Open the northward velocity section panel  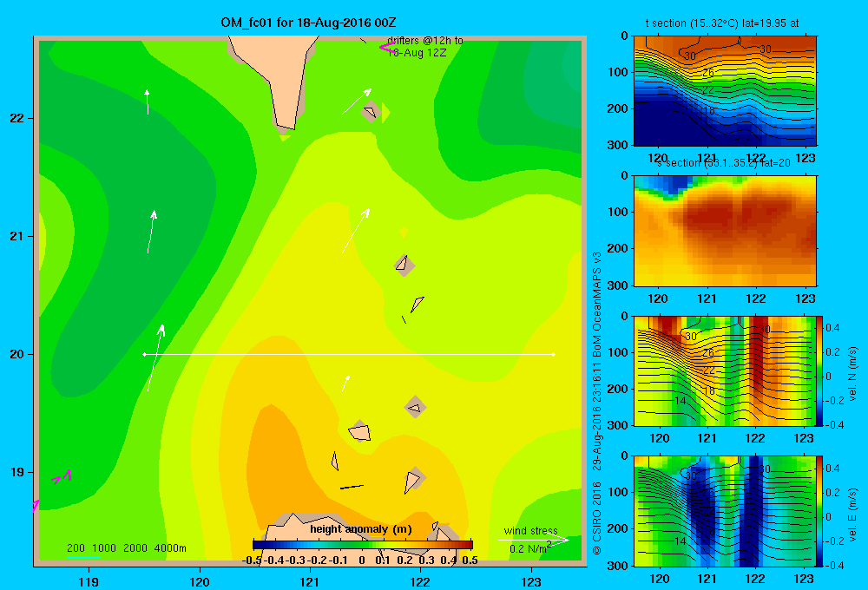click(x=724, y=370)
